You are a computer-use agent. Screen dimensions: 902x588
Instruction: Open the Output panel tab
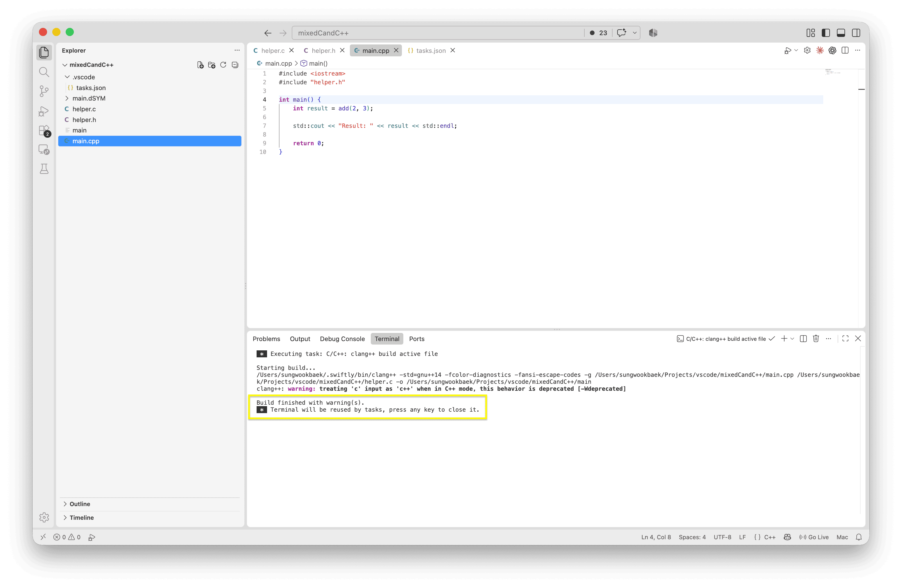point(300,339)
